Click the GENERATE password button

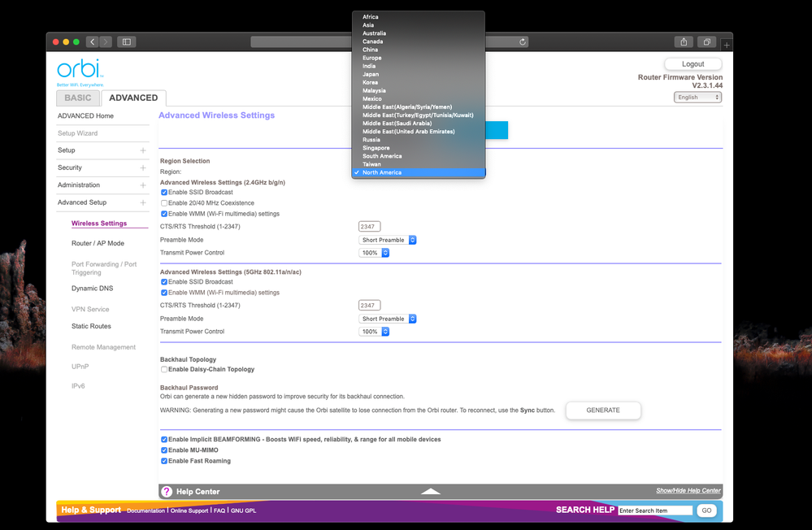coord(603,411)
